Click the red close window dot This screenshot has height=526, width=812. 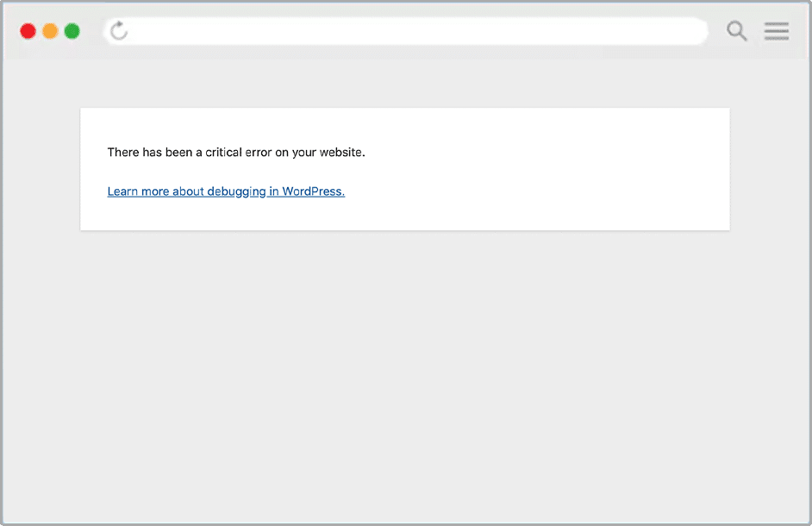coord(28,31)
